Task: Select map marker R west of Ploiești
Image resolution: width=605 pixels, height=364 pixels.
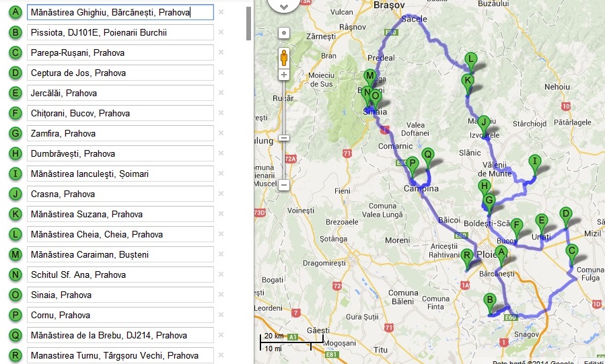Action: [x=467, y=255]
